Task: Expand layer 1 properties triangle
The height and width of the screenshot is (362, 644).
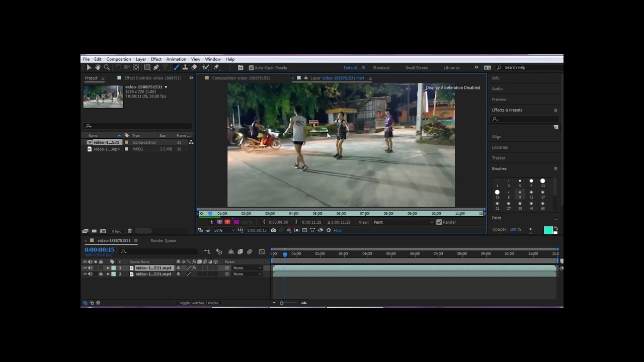Action: [108, 268]
